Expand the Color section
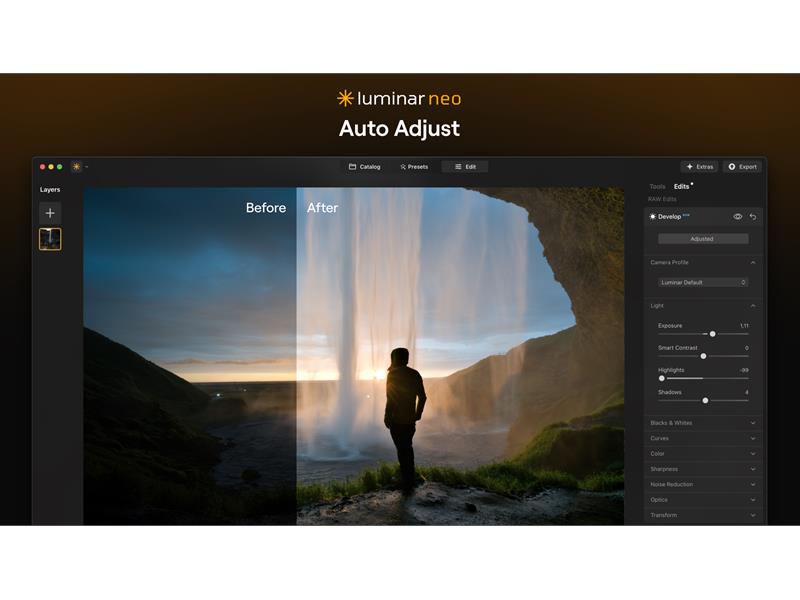The image size is (800, 600). coord(703,454)
